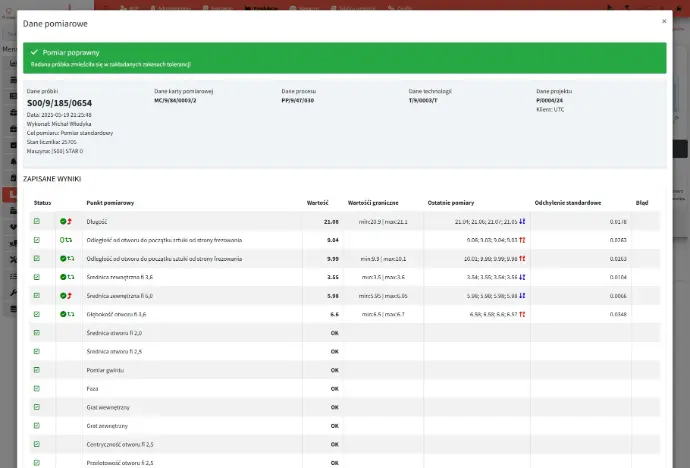Click the outlined zero icon in the 0.04 row
Image resolution: width=690 pixels, height=468 pixels.
coord(62,240)
